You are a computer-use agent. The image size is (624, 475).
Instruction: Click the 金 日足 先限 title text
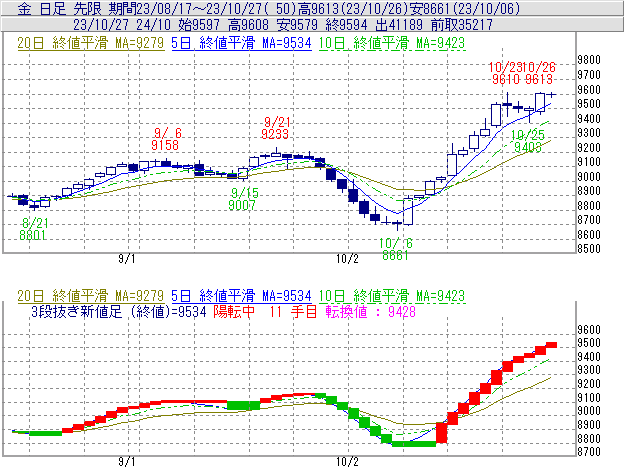click(x=60, y=8)
